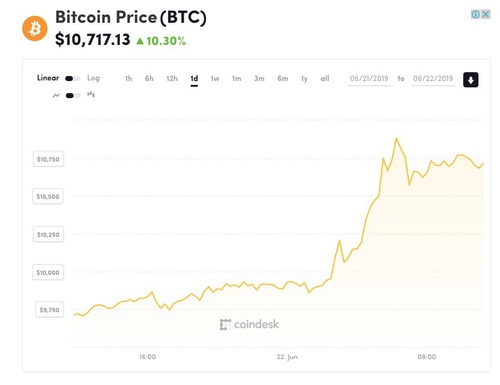Click the Bitcoin Price (BTC) title
This screenshot has height=385, width=500.
pyautogui.click(x=131, y=17)
